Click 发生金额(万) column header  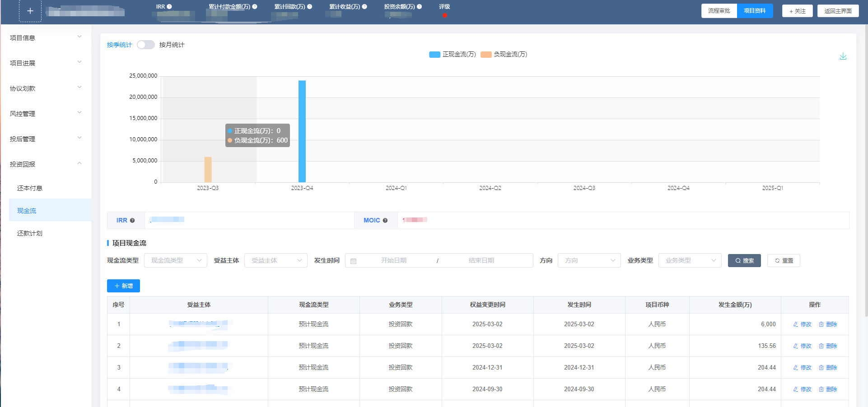(735, 305)
